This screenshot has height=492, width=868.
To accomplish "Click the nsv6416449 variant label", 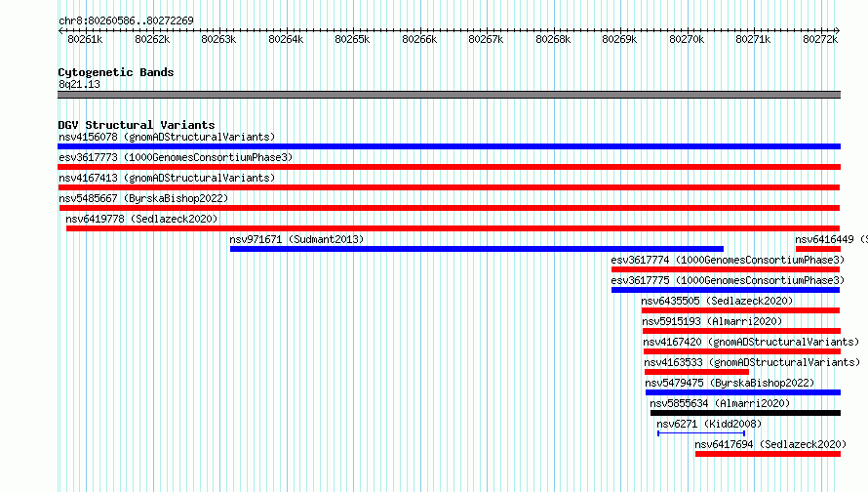I will (831, 239).
